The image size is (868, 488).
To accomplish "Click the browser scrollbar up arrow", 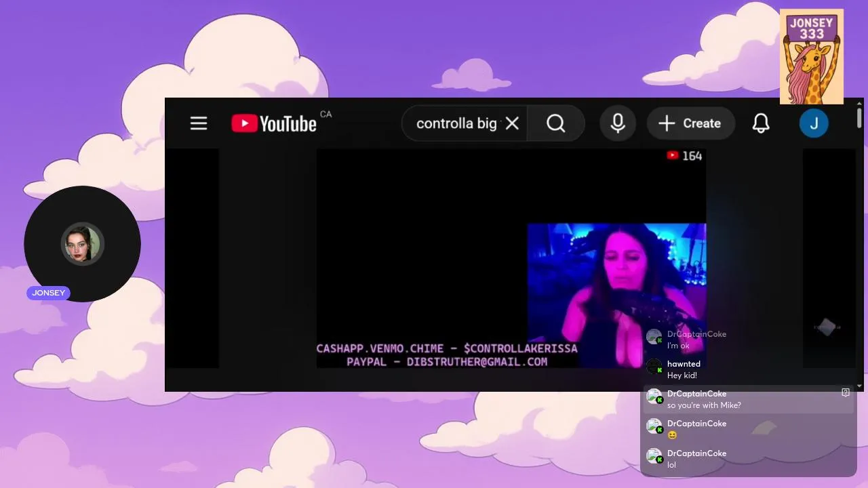I will coord(859,103).
